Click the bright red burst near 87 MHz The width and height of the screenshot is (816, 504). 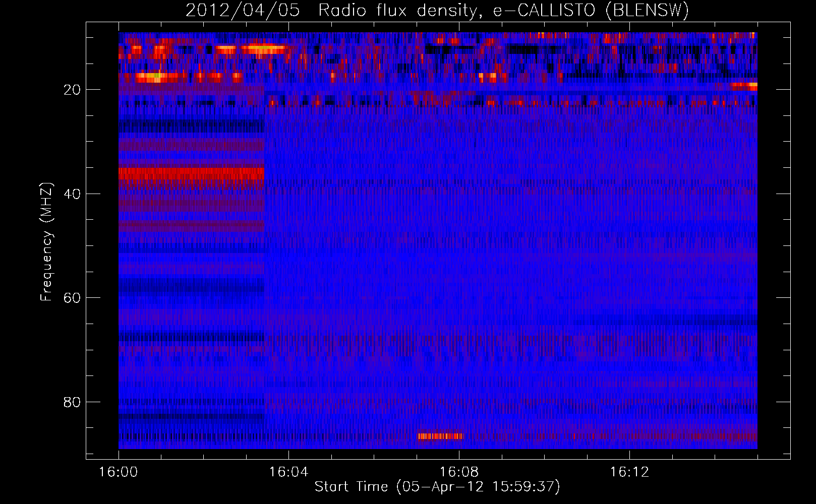point(440,436)
